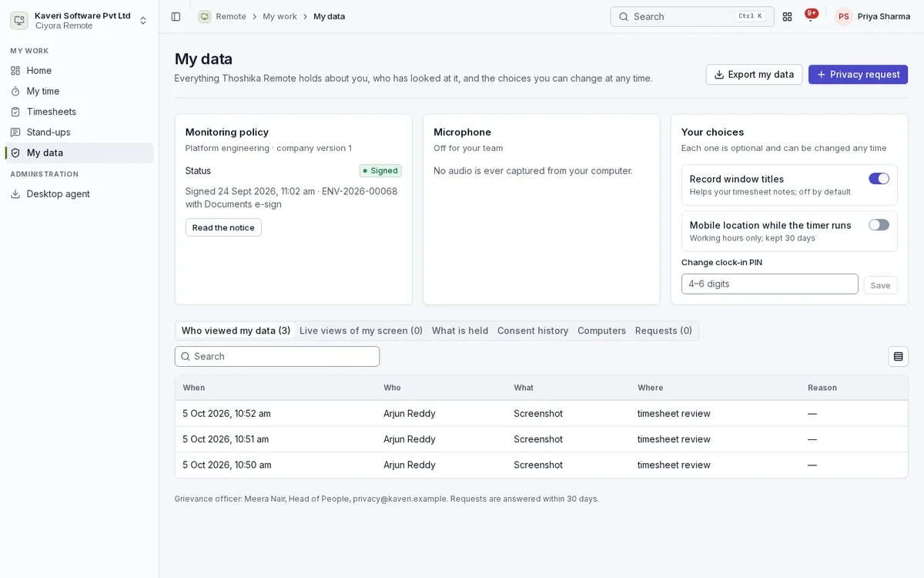The width and height of the screenshot is (924, 578).
Task: Click Remote in the breadcrumb
Action: pos(231,16)
